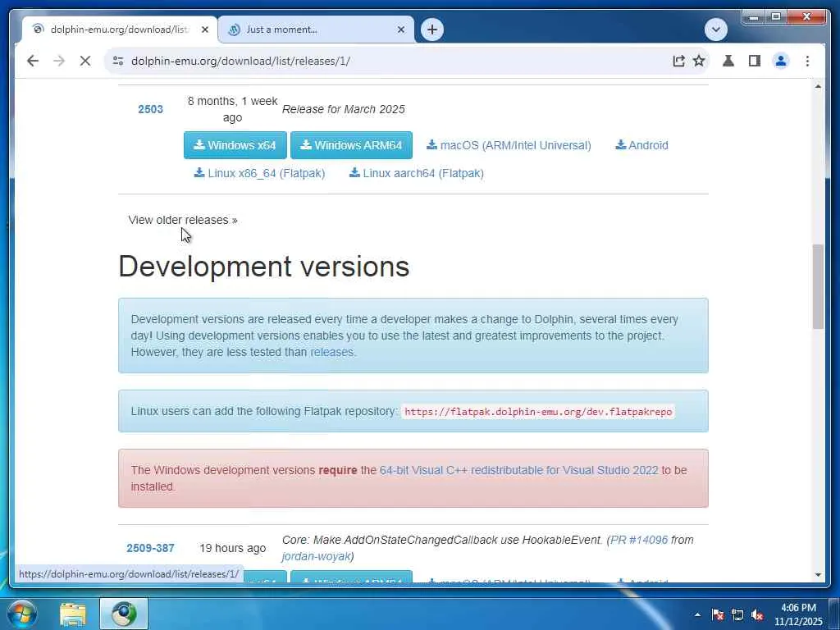Download Linux x86_64 (Flatpak) build
The image size is (840, 630).
(260, 173)
